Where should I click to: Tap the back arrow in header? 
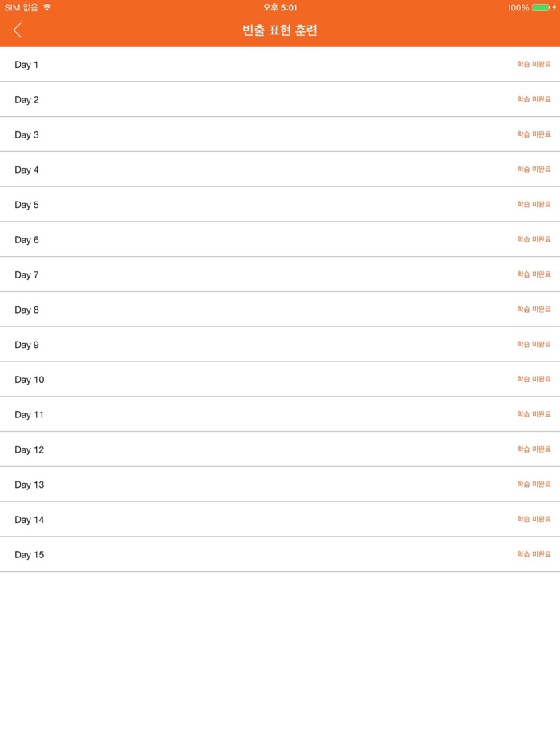[x=18, y=30]
